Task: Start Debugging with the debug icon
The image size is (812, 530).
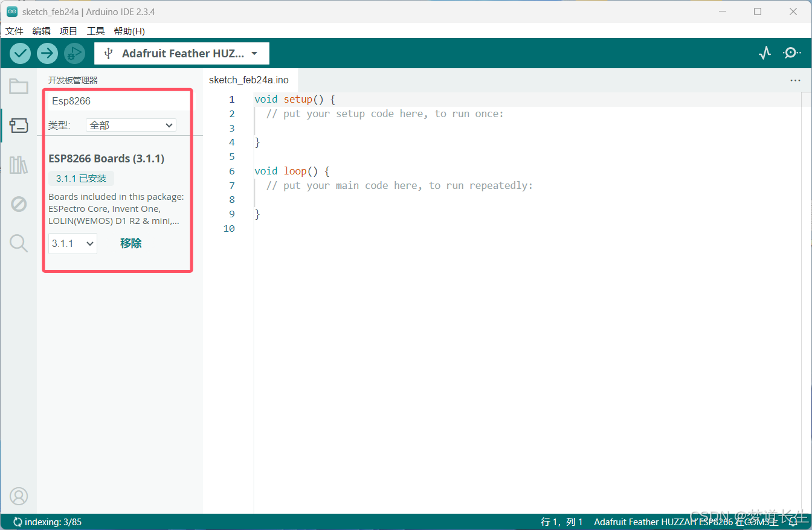Action: point(74,53)
